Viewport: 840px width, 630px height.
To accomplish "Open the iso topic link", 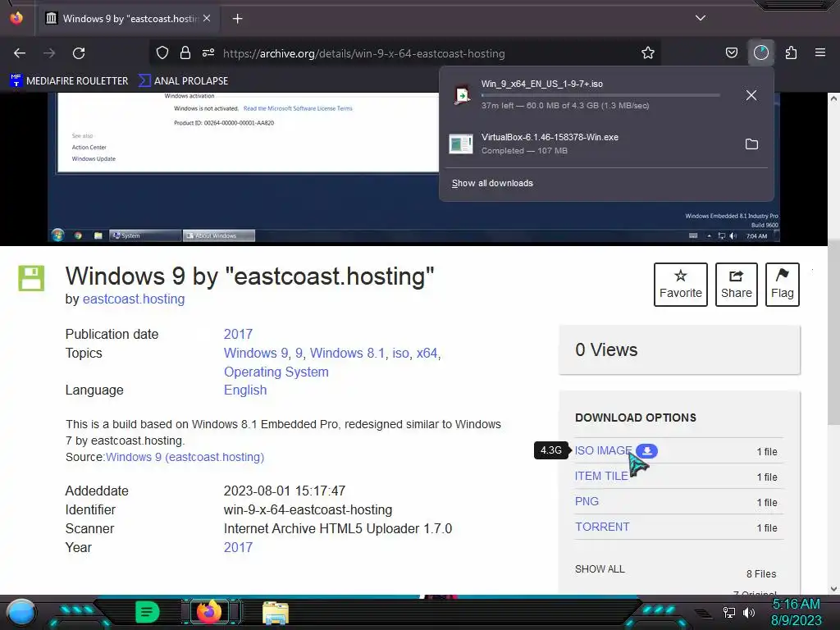I will tap(400, 353).
